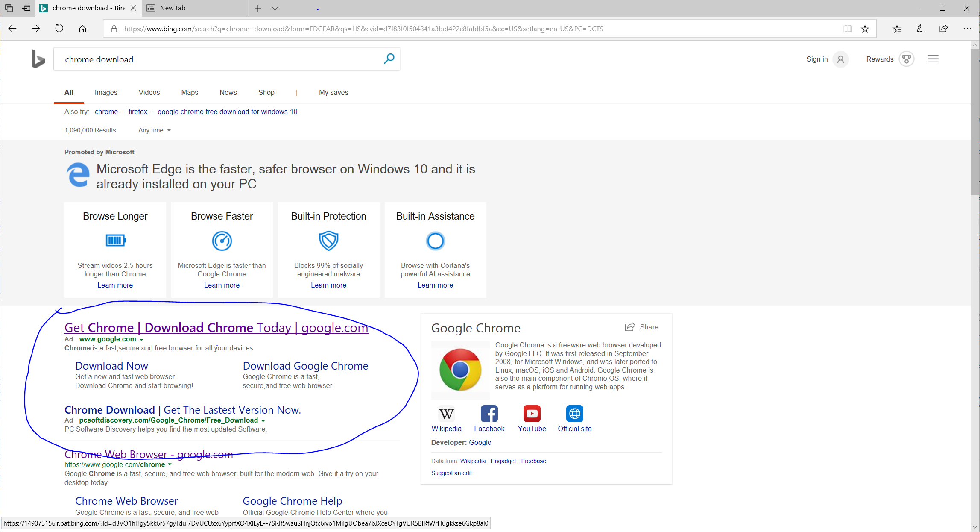Click the Facebook icon in the knowledge panel
This screenshot has width=980, height=532.
489,414
